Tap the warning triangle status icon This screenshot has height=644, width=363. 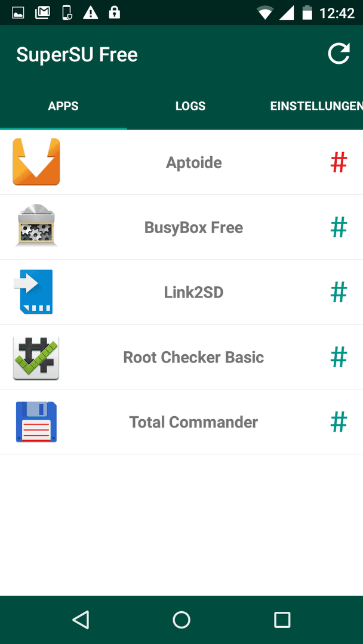90,13
